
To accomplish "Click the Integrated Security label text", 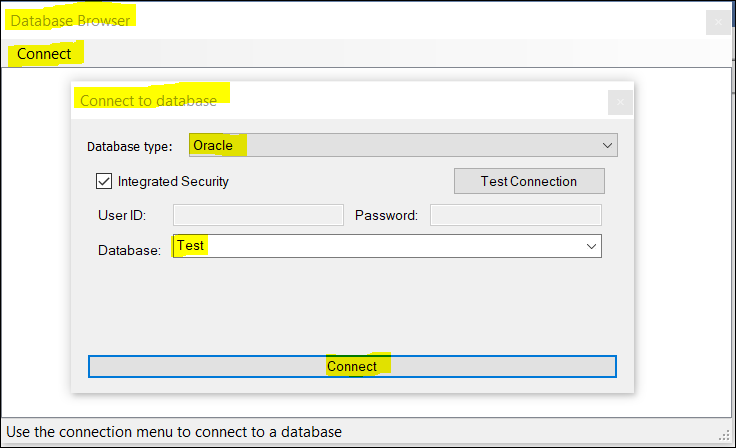I will pos(173,182).
